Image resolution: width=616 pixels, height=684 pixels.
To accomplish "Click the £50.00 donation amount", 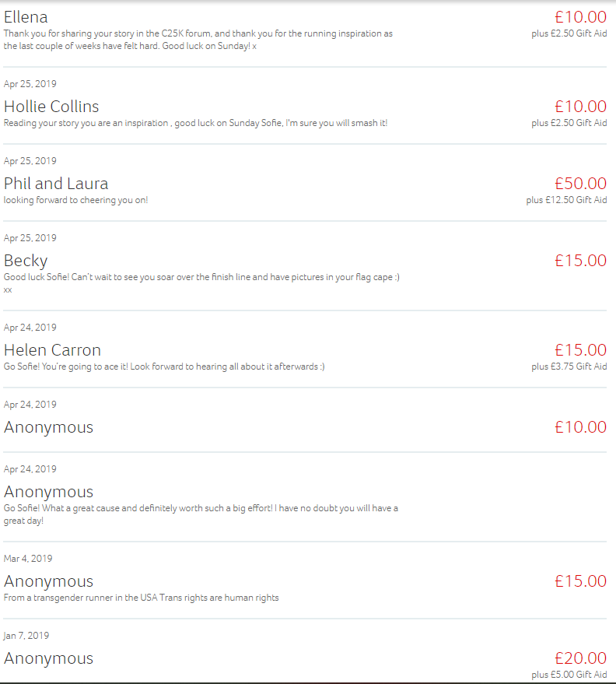I will pos(580,184).
